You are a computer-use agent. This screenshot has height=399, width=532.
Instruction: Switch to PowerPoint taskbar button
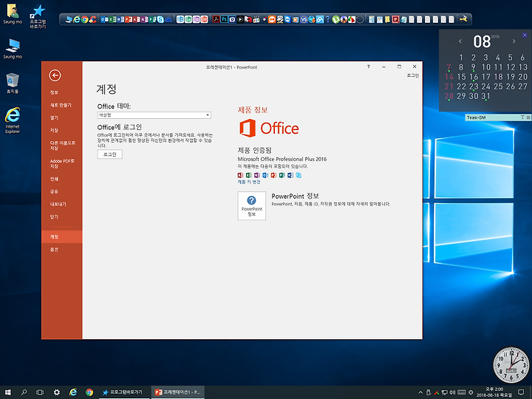click(x=178, y=392)
